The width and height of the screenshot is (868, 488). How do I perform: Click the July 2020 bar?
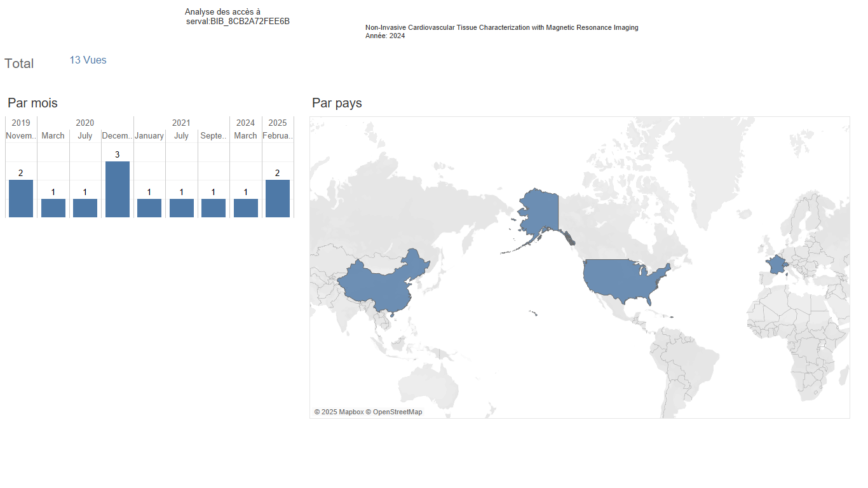[85, 208]
